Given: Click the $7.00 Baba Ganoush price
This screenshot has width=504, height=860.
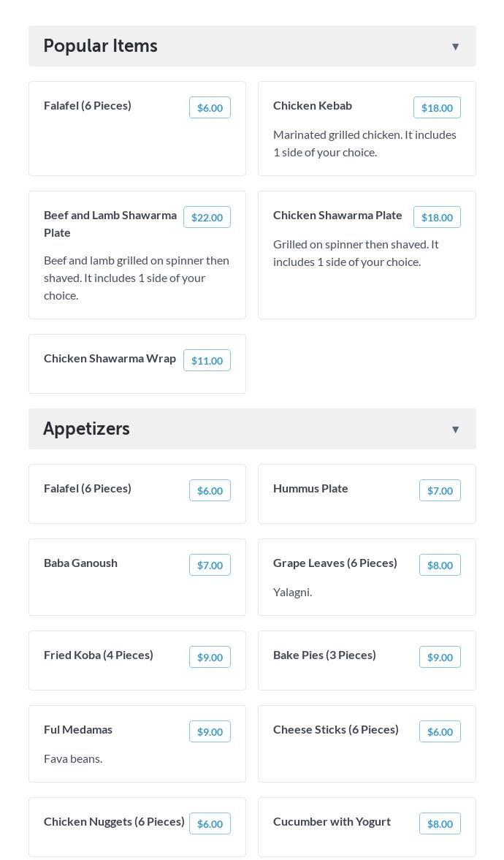Looking at the screenshot, I should tap(210, 565).
